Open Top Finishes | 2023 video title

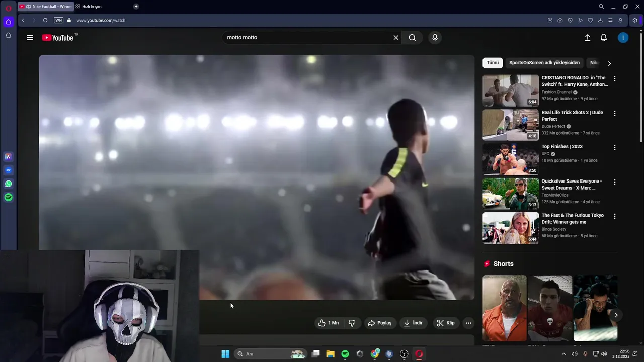[562, 147]
